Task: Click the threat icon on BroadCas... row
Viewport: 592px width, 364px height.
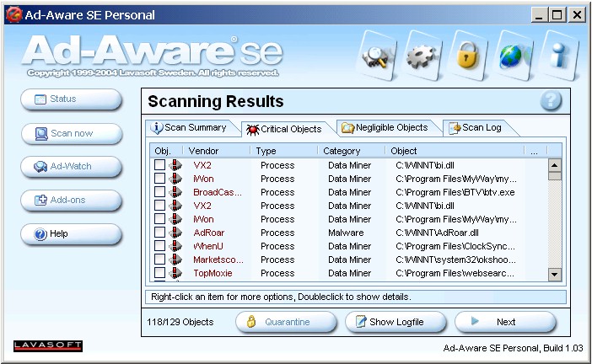Action: [175, 192]
